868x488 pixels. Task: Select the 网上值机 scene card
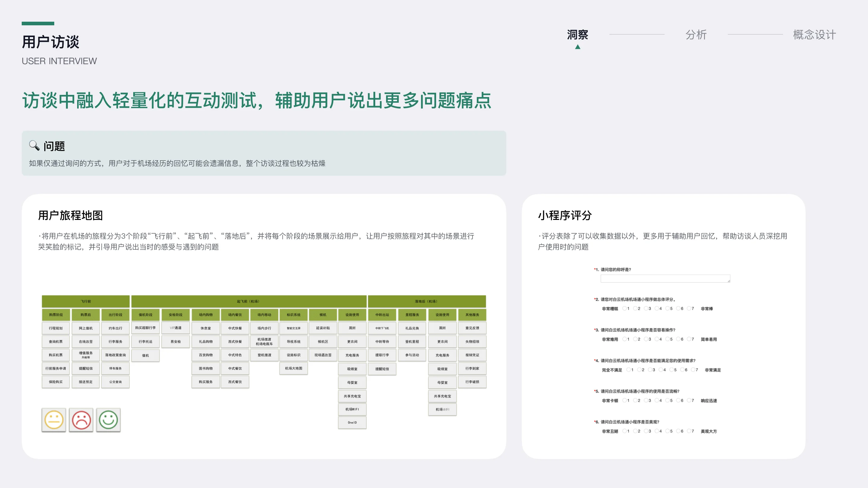pyautogui.click(x=86, y=328)
